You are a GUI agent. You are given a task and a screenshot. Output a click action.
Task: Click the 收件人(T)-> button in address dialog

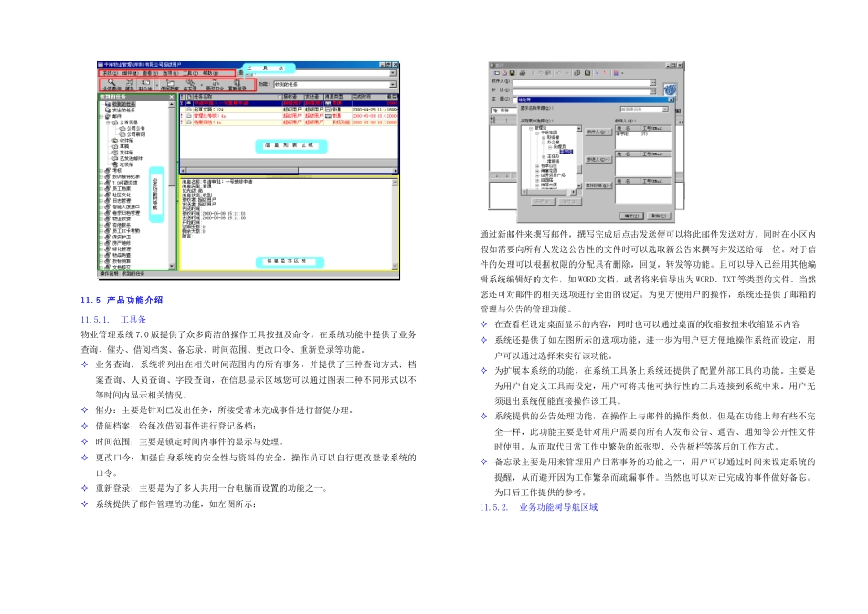[x=599, y=132]
